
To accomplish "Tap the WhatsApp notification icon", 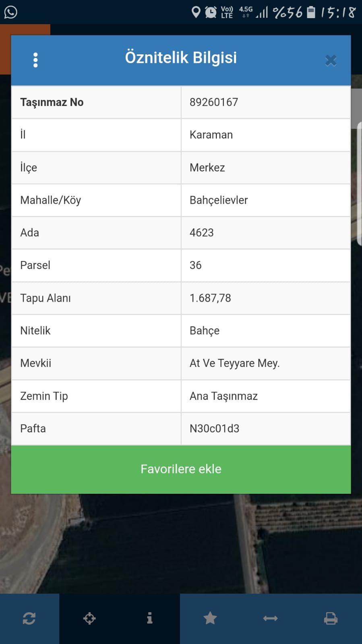I will pos(11,12).
